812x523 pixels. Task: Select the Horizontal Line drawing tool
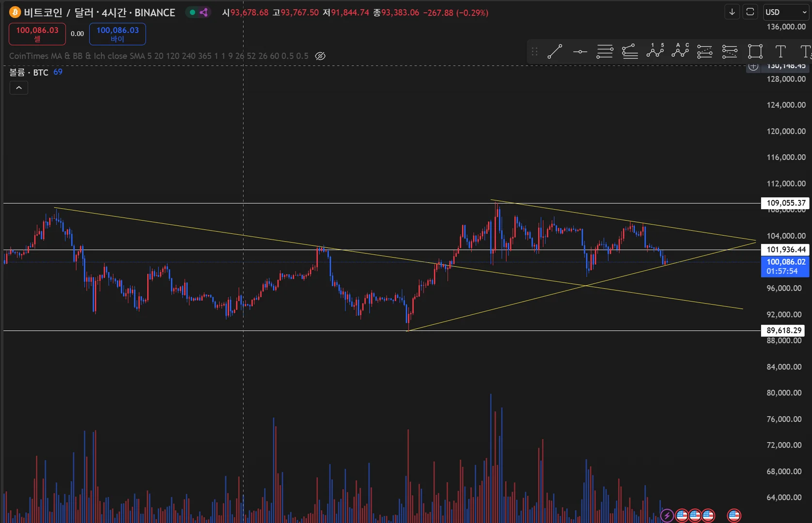(580, 51)
